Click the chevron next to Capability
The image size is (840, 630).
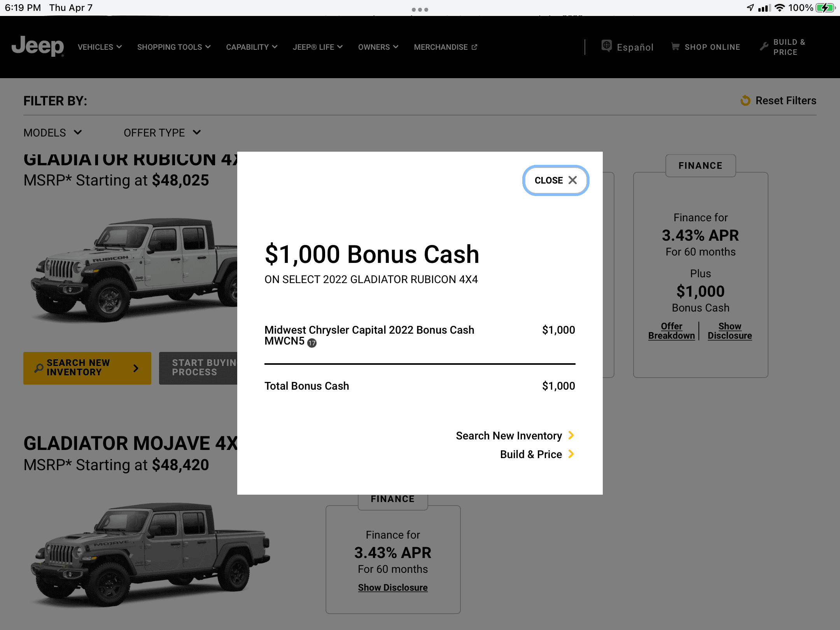pos(275,47)
